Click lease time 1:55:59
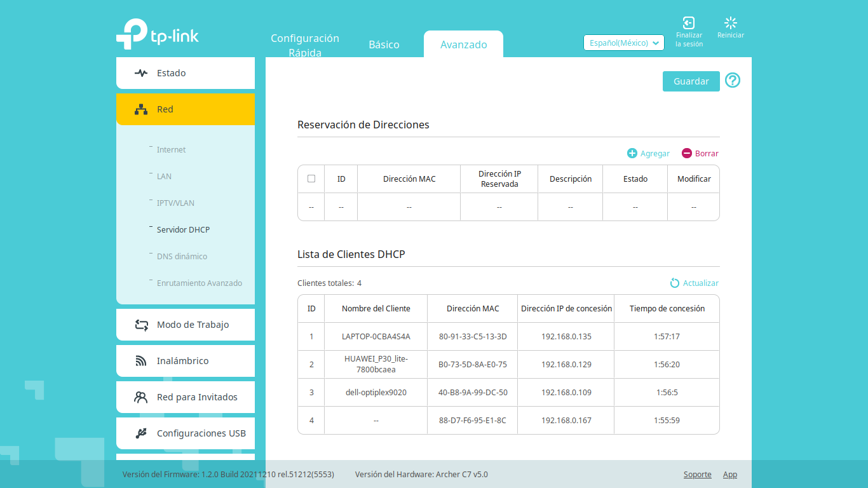Viewport: 868px width, 488px height. (x=667, y=420)
